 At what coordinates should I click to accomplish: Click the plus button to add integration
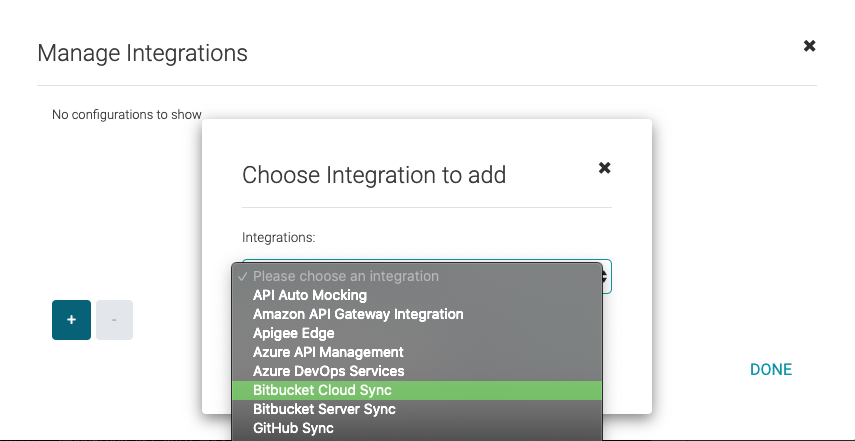point(71,320)
